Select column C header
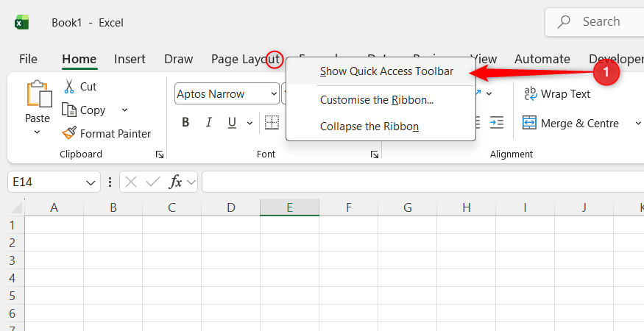 [x=171, y=207]
